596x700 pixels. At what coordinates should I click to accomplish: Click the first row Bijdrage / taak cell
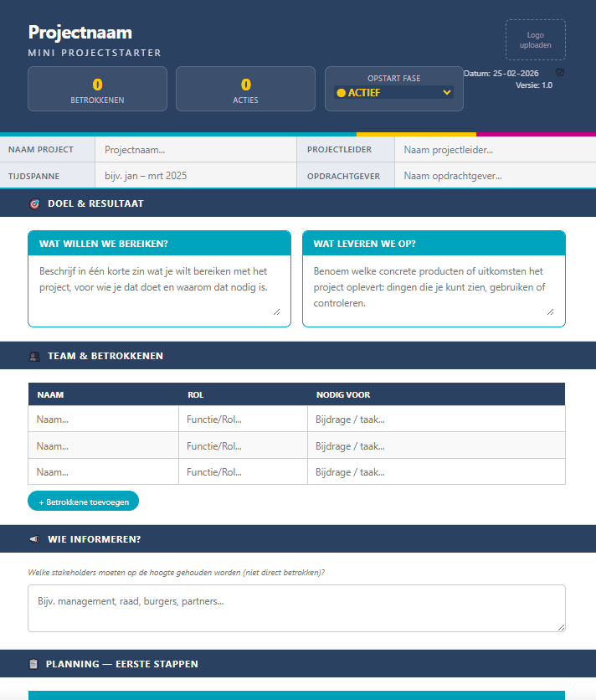click(x=436, y=419)
